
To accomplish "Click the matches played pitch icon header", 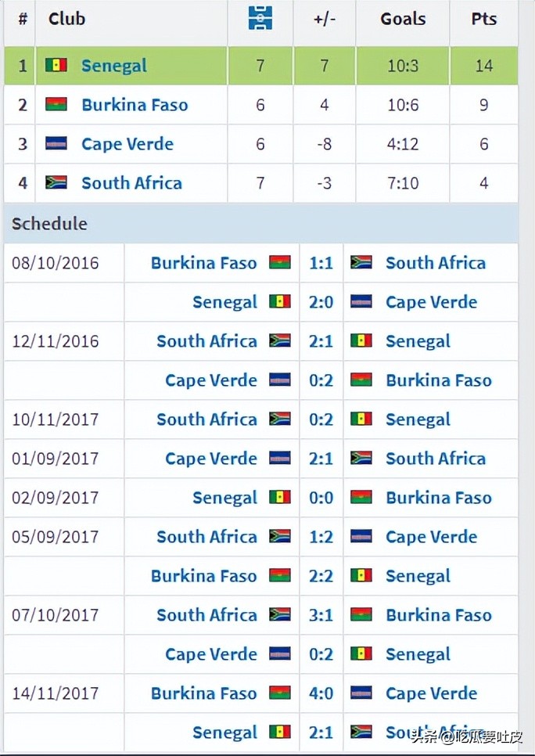I will click(260, 19).
